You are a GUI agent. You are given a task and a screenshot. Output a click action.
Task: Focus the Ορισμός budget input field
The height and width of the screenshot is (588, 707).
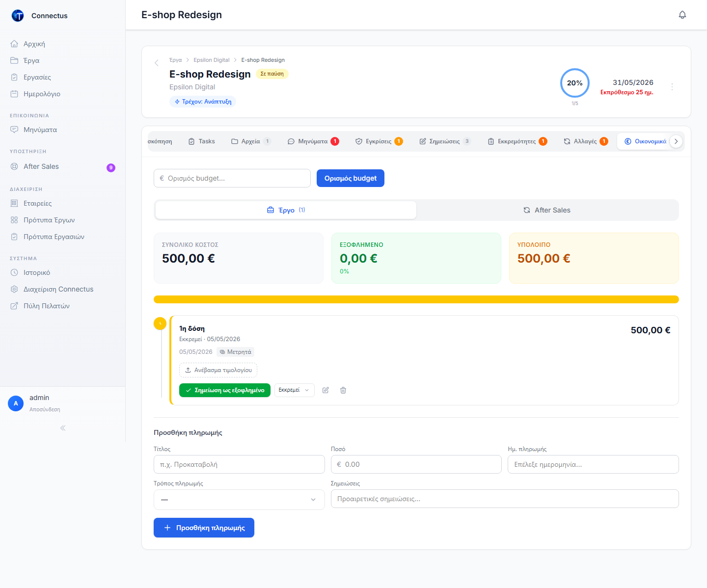[232, 178]
